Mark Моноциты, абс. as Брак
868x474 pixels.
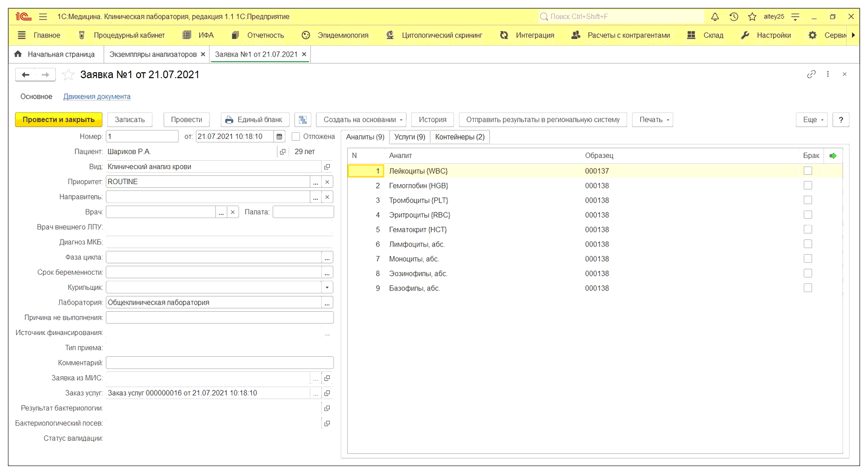[x=808, y=259]
